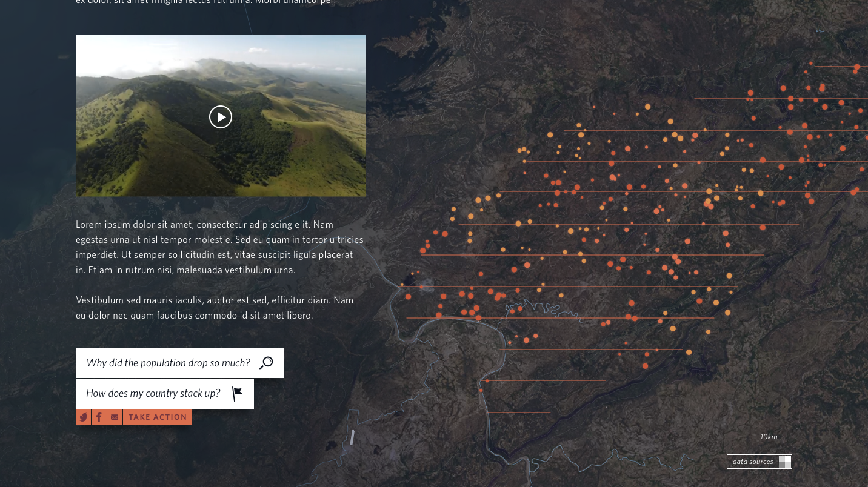
Task: Click the small white airstrip marker on the map
Action: [x=352, y=437]
